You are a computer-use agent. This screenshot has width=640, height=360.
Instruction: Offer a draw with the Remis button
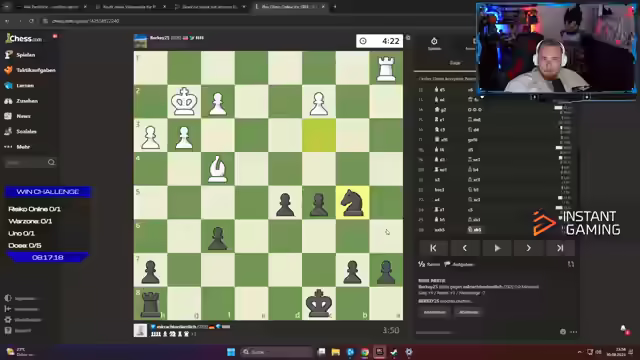click(x=429, y=264)
